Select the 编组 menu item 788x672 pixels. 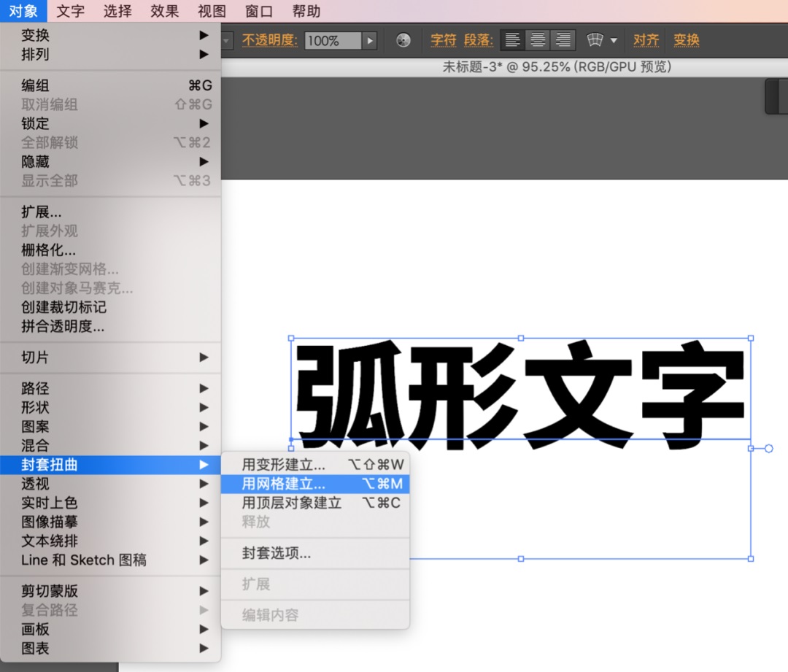click(35, 85)
